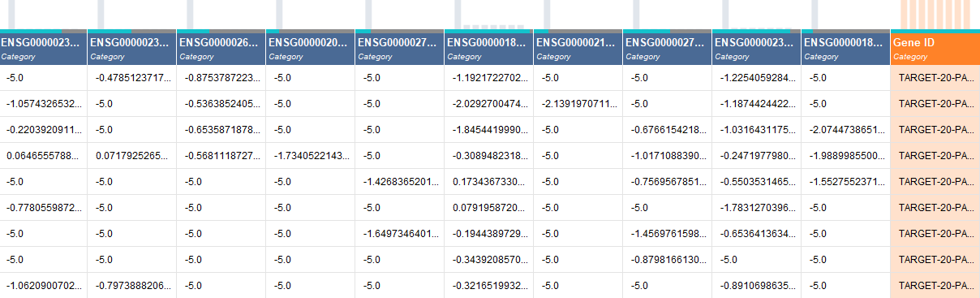Select cell -1.2254059284...

(x=757, y=78)
